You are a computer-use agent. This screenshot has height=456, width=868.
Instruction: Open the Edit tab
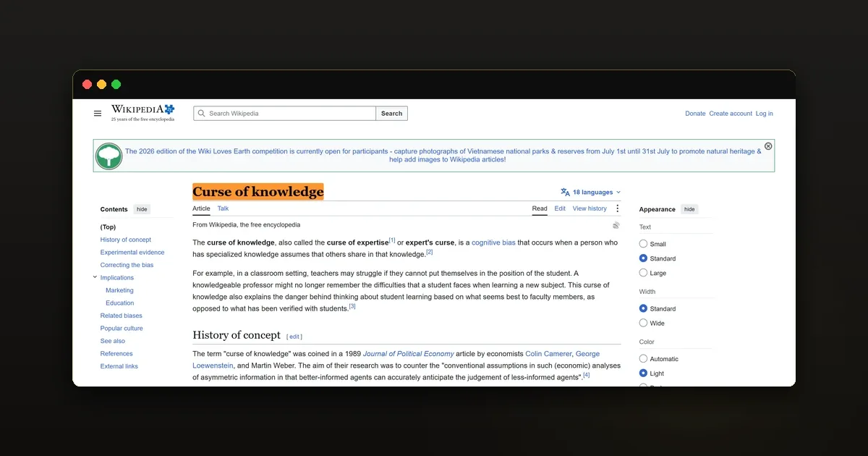(x=560, y=208)
